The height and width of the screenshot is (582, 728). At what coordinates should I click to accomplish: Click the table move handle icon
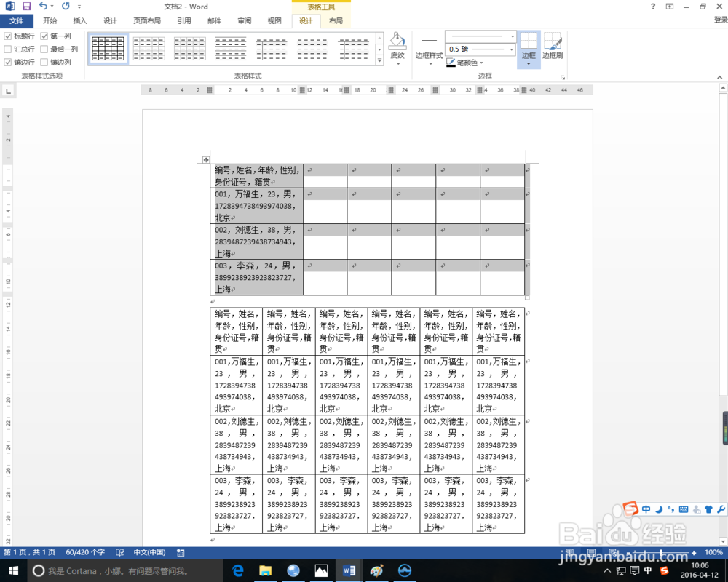pos(206,159)
